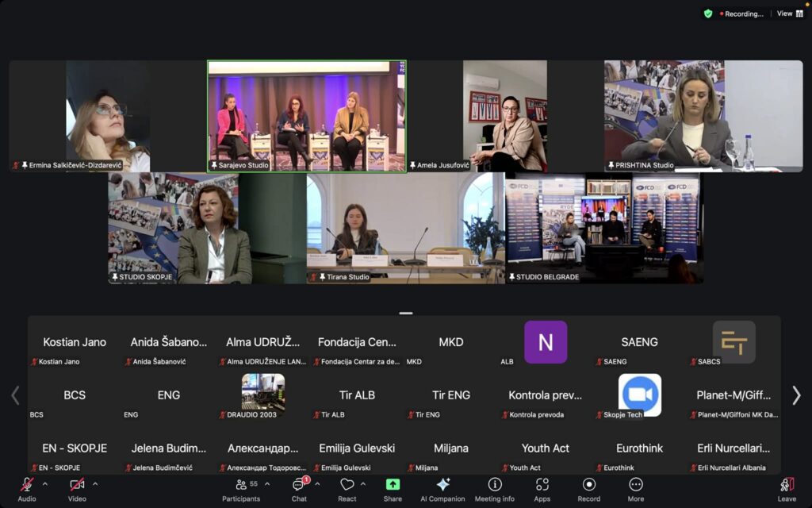This screenshot has width=812, height=508.
Task: Open the Chat panel
Action: coord(299,488)
